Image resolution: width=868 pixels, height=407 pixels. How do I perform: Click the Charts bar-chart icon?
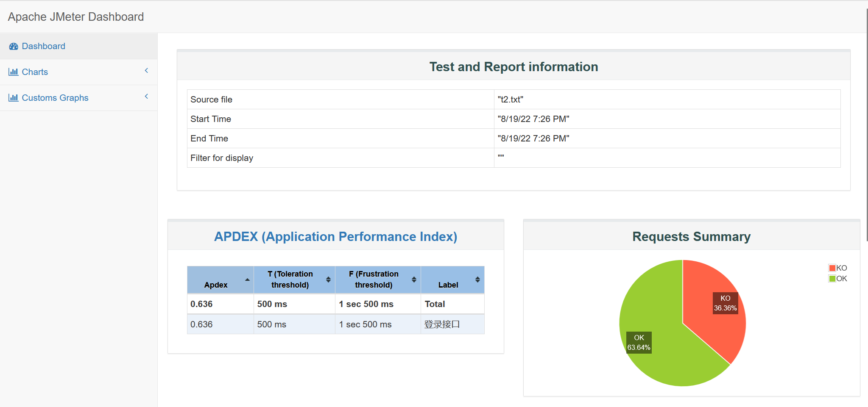pyautogui.click(x=13, y=72)
